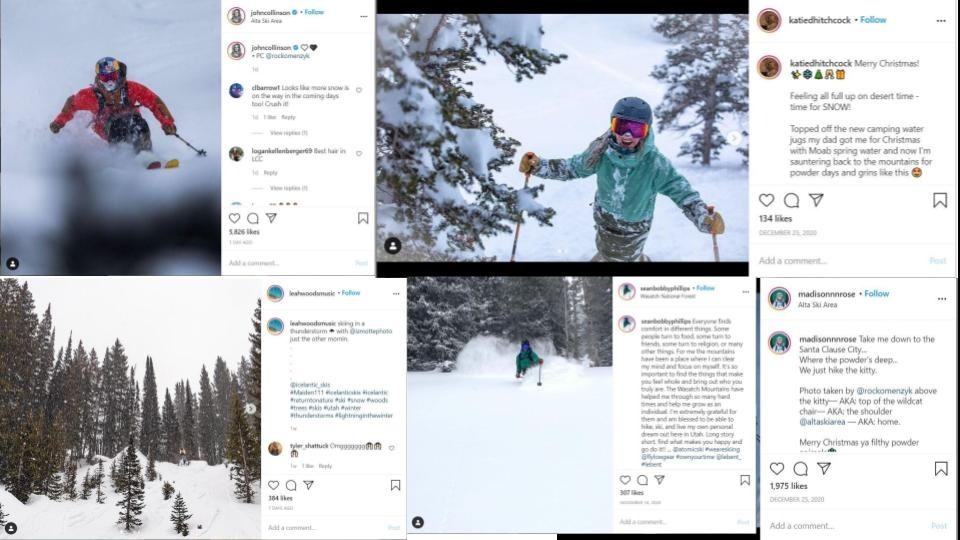Click the heart icon on seanbobbyphillips' post
Image resolution: width=960 pixels, height=540 pixels.
[625, 480]
